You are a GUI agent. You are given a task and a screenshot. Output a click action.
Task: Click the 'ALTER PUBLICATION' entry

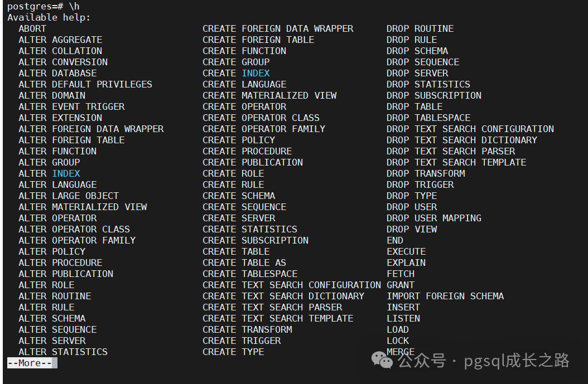(x=66, y=274)
